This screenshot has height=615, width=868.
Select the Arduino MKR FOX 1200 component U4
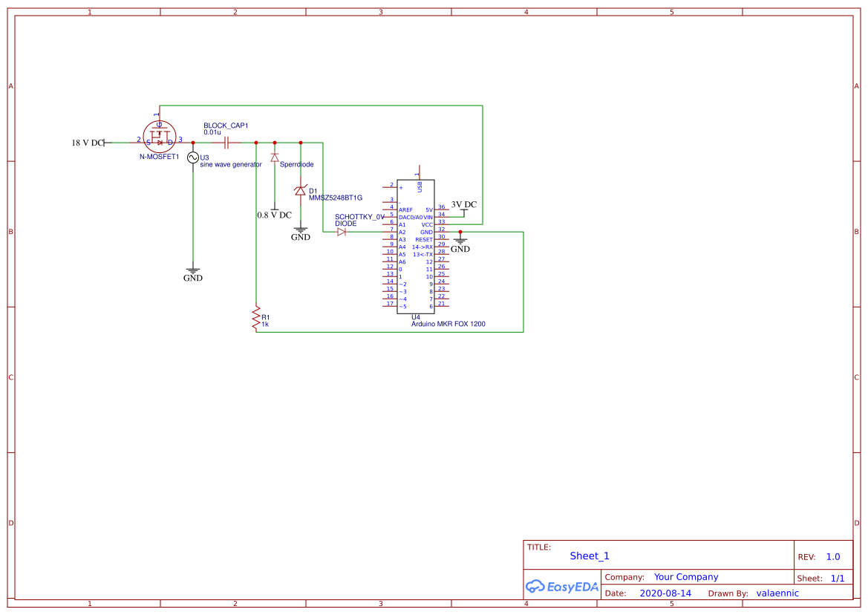click(416, 245)
